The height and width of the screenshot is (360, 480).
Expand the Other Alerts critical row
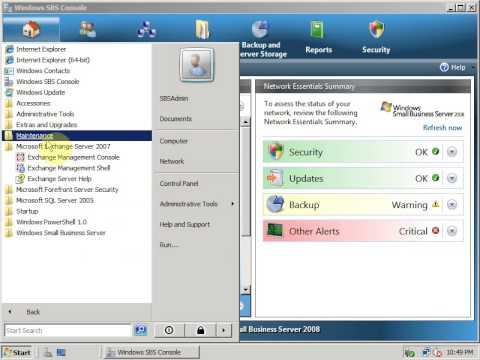(x=452, y=231)
